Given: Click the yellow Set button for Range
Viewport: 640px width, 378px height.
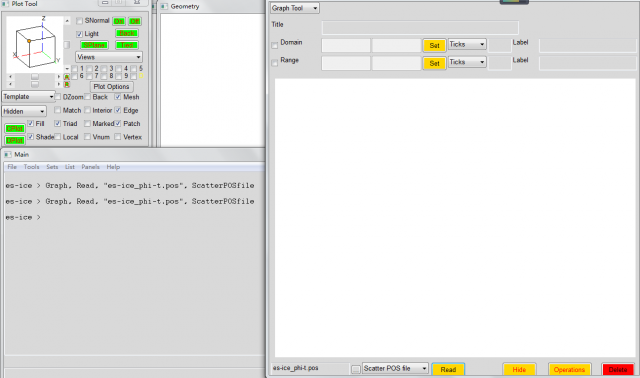Looking at the screenshot, I should (434, 63).
